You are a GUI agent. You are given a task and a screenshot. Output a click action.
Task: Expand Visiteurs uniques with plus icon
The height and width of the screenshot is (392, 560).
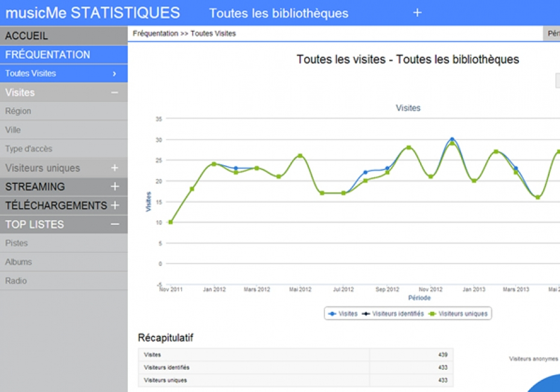click(x=115, y=168)
